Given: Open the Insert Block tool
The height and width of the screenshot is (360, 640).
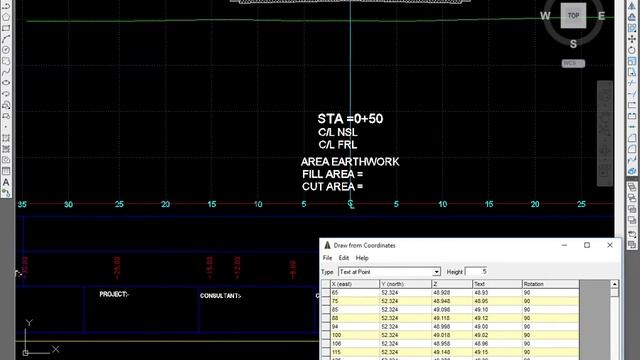Looking at the screenshot, I should coord(6,105).
